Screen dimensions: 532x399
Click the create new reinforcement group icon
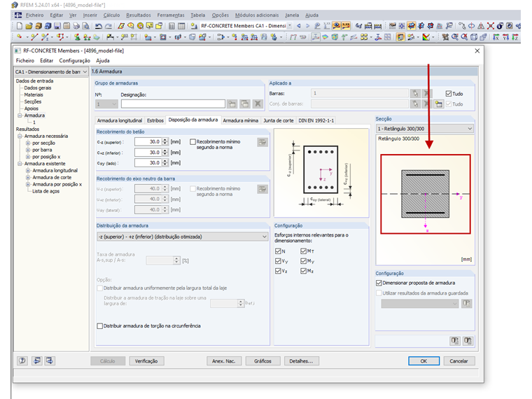pyautogui.click(x=232, y=104)
